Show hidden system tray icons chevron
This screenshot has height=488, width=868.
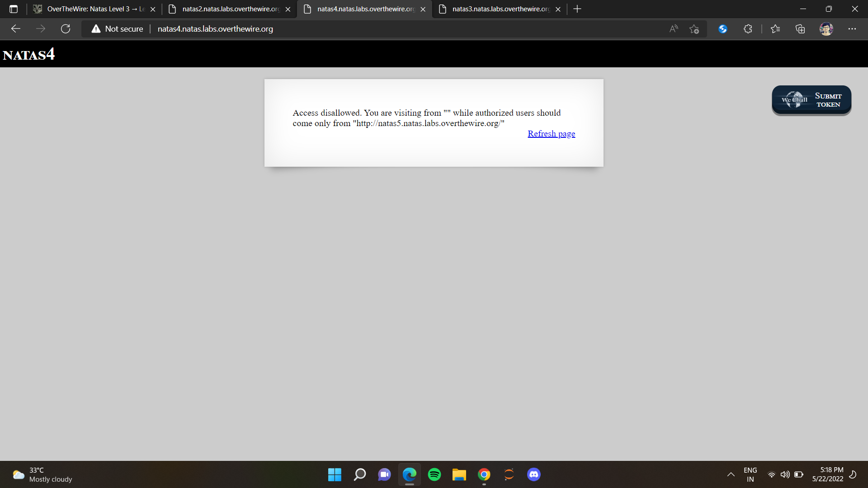[731, 474]
